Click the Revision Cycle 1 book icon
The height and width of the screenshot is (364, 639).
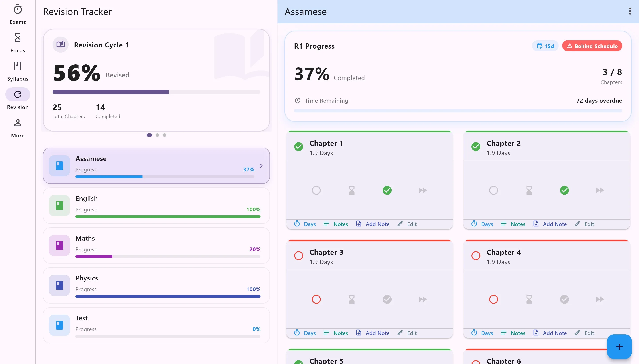point(60,45)
